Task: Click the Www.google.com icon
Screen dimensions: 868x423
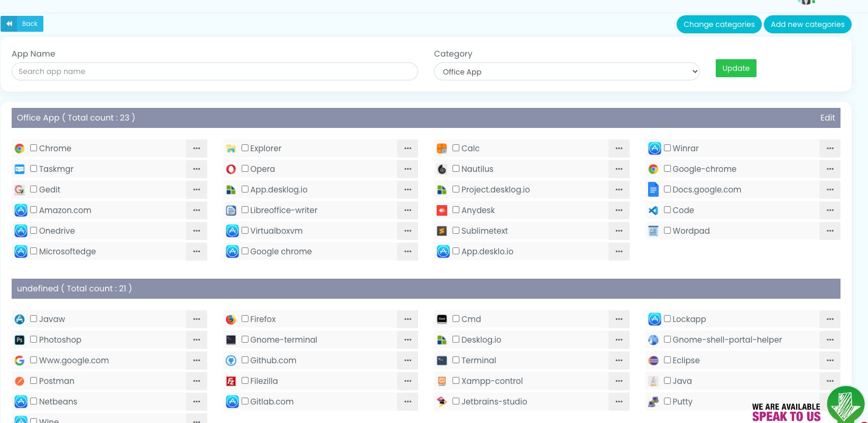Action: tap(20, 361)
